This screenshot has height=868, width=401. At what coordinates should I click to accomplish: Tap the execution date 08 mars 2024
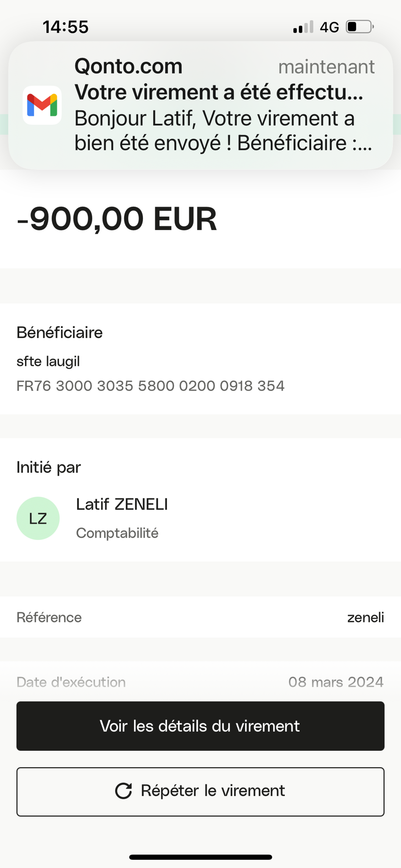(x=336, y=682)
